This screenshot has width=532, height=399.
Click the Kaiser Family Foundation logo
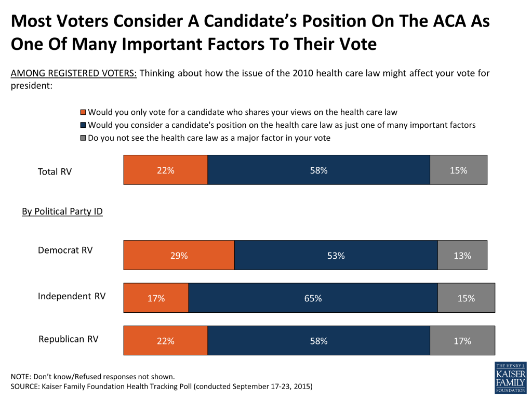[510, 377]
